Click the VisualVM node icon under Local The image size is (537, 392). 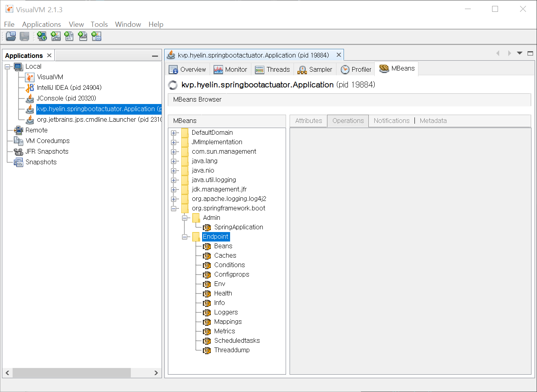(x=30, y=77)
